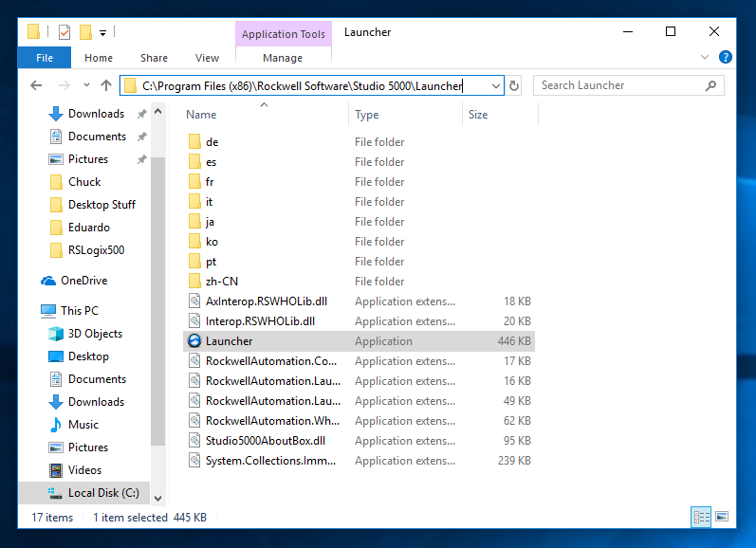756x548 pixels.
Task: Select the Interop.RSWHOLib.dll file icon
Action: click(194, 321)
